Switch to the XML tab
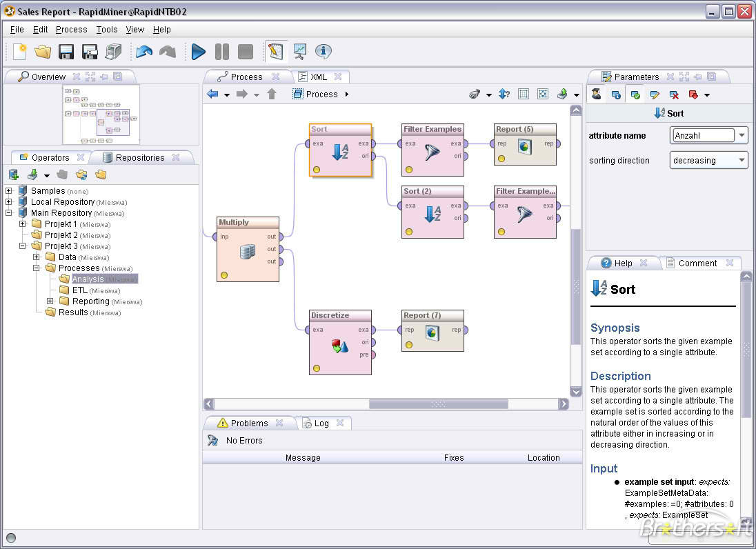Image resolution: width=756 pixels, height=549 pixels. tap(318, 77)
